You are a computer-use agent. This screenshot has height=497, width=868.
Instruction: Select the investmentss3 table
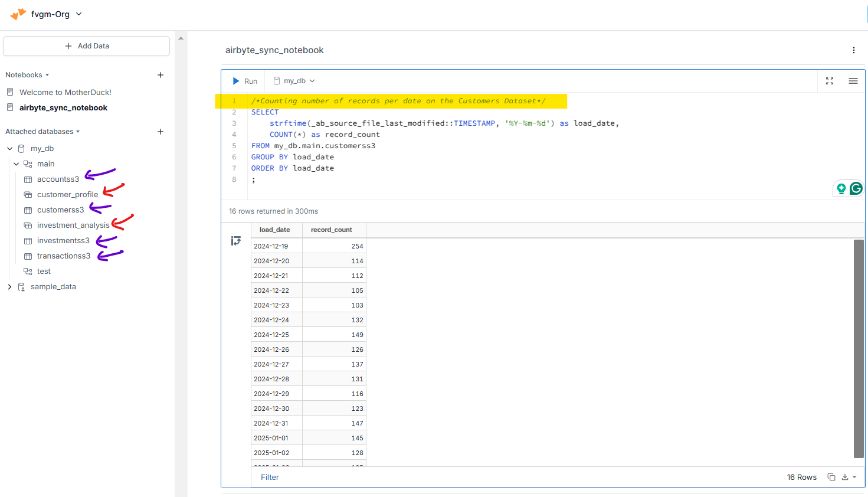[63, 241]
